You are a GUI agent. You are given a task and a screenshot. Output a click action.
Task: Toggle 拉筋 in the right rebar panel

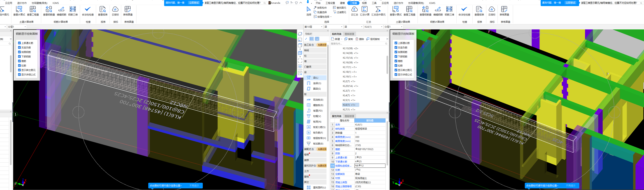[396, 65]
